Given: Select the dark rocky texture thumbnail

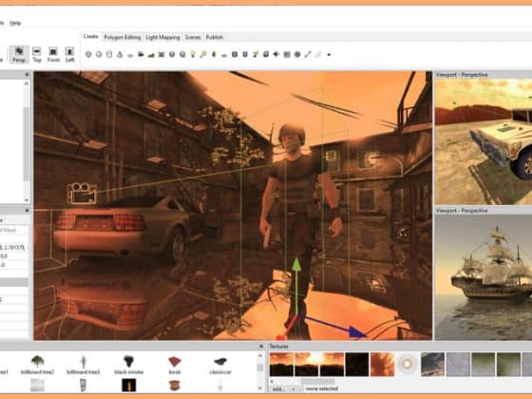Looking at the screenshot, I should [x=432, y=364].
